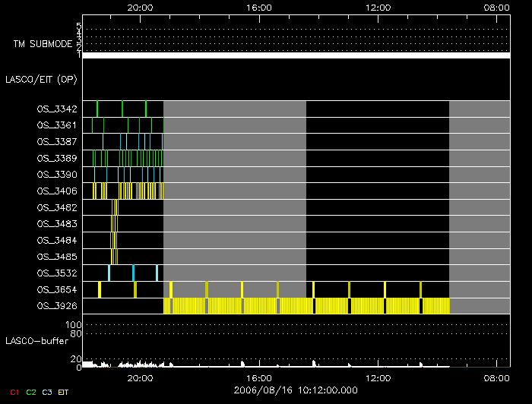Click the OS_3342 row label
532x404 pixels.
(x=56, y=109)
